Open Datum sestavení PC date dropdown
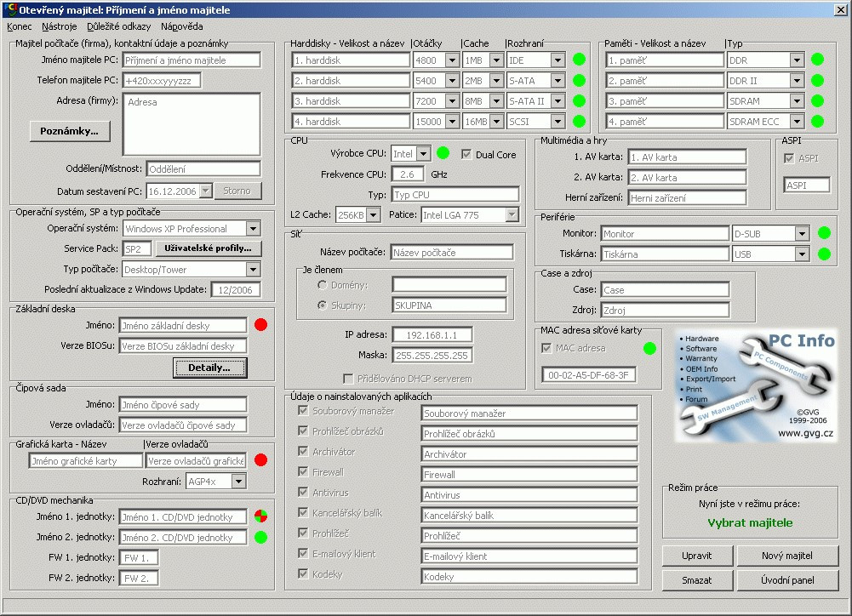Image resolution: width=852 pixels, height=616 pixels. [x=205, y=191]
